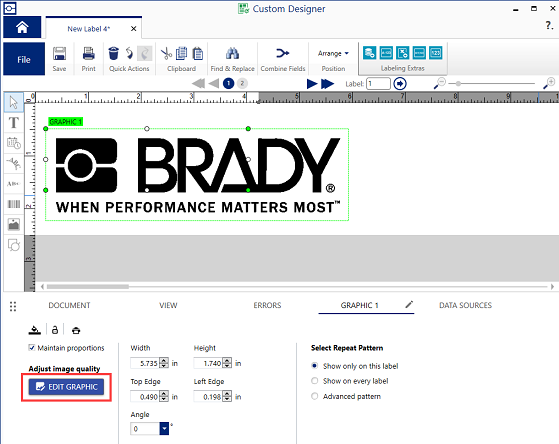The height and width of the screenshot is (444, 559).
Task: Click the Top Edge spinner arrows
Action: point(164,396)
